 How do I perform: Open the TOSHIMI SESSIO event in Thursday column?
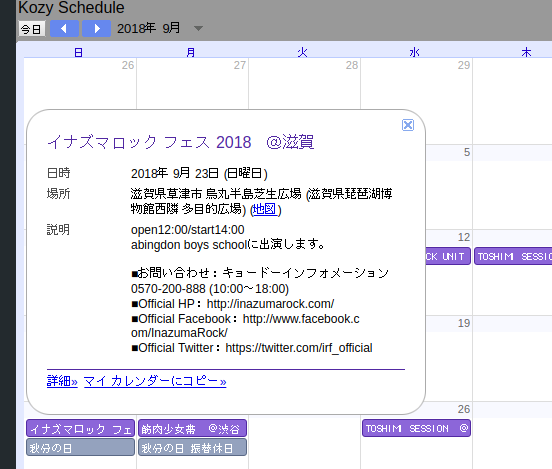(x=513, y=256)
